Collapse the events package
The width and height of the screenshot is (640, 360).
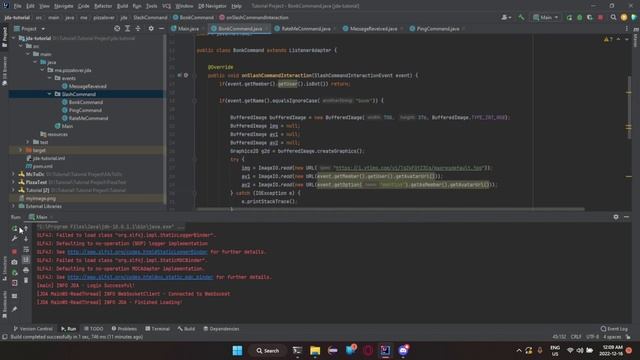pyautogui.click(x=50, y=78)
